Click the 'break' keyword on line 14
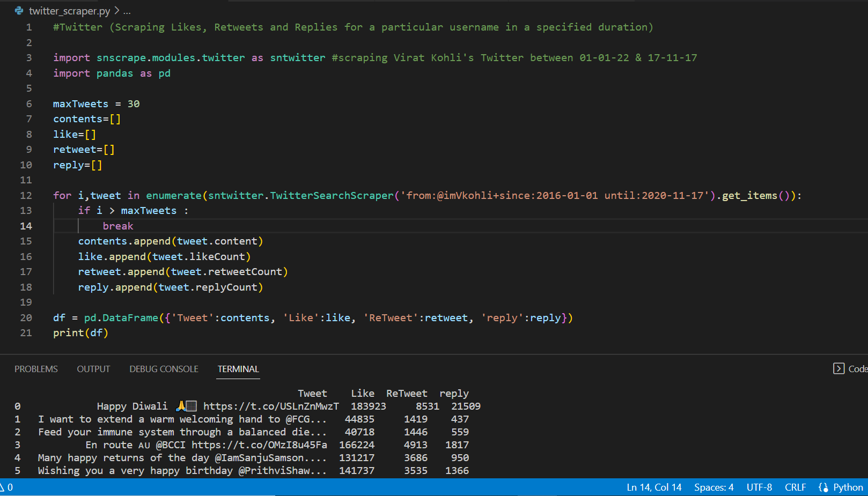The image size is (868, 496). (118, 226)
